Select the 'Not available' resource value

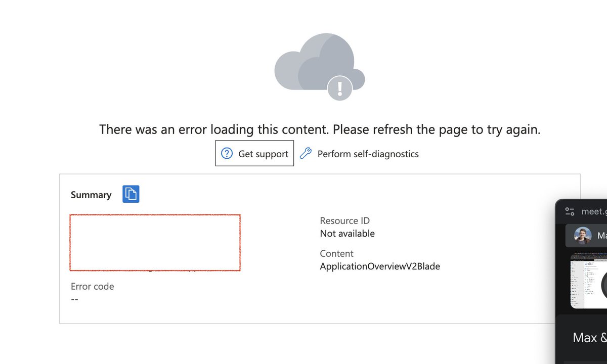(348, 234)
